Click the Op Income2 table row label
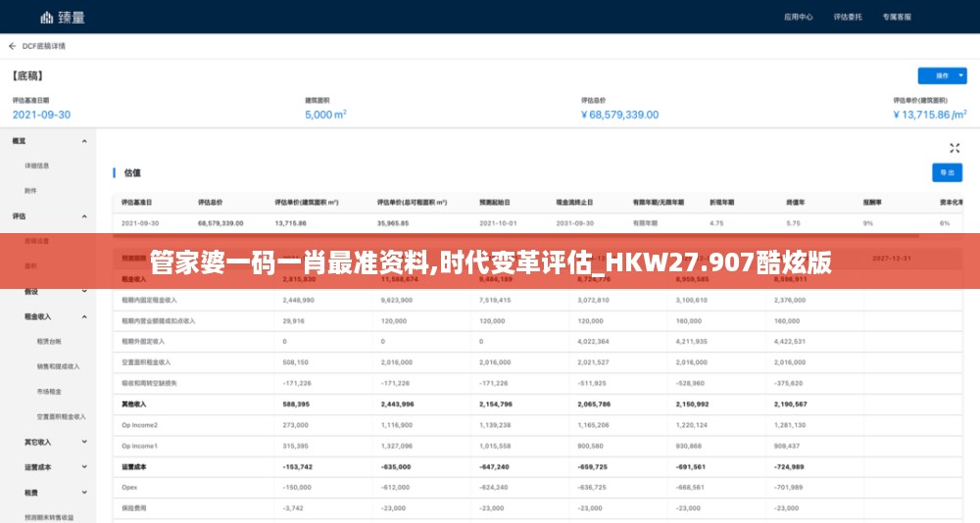980x523 pixels. click(x=139, y=425)
